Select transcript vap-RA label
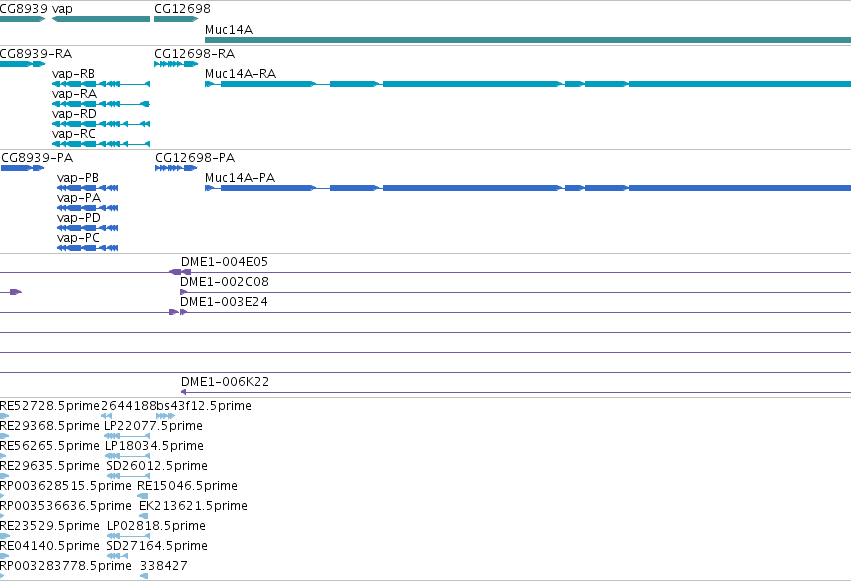The image size is (851, 581). 74,94
